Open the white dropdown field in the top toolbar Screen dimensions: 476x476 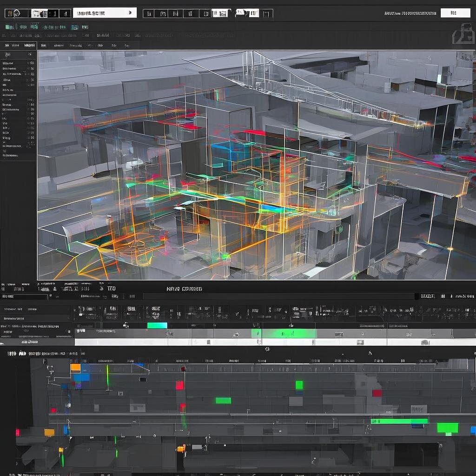(x=105, y=13)
